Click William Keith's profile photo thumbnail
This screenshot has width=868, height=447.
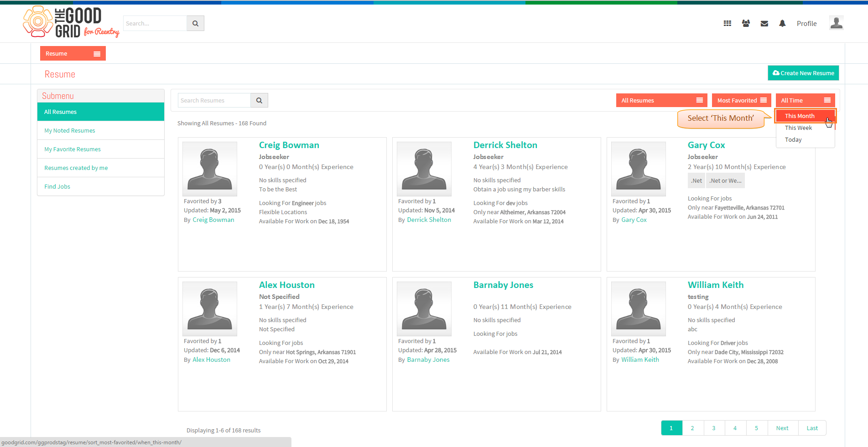click(639, 308)
